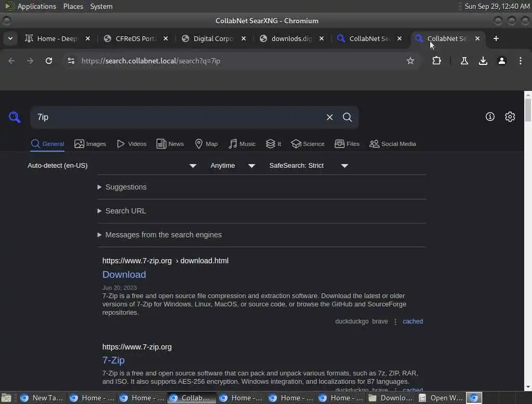Open the Anytime time range dropdown
Image resolution: width=532 pixels, height=404 pixels.
pos(233,166)
